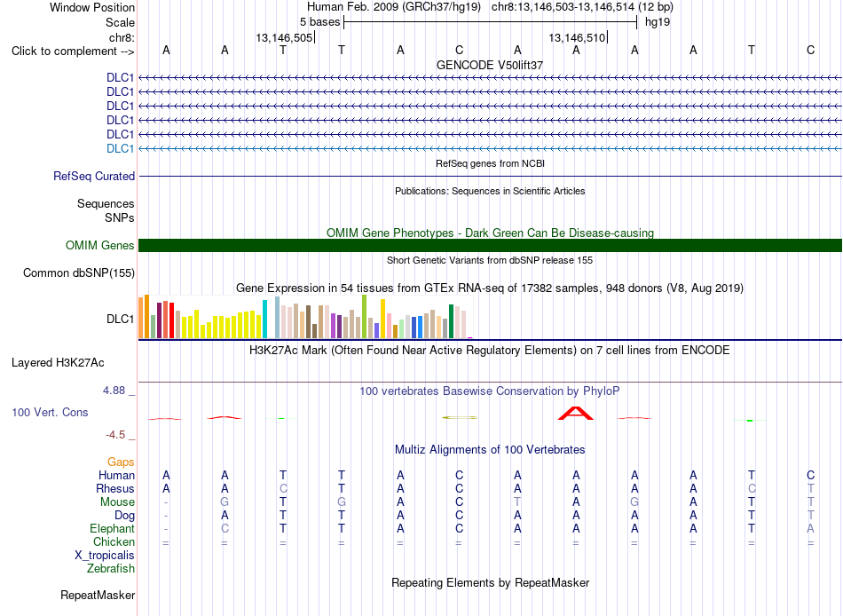This screenshot has height=616, width=843.
Task: Click 'Multiz Alignments of 100 Vertebrates' title
Action: [490, 450]
